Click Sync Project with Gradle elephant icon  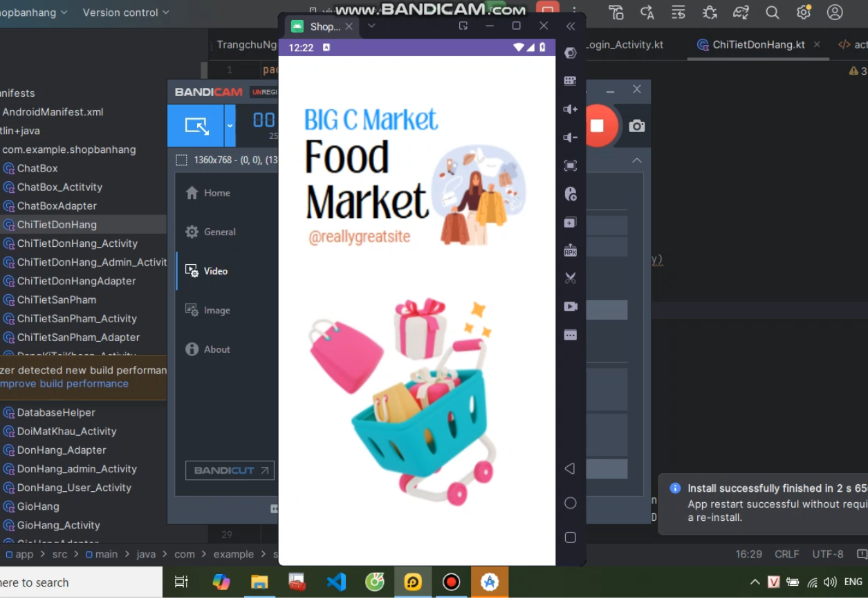741,12
